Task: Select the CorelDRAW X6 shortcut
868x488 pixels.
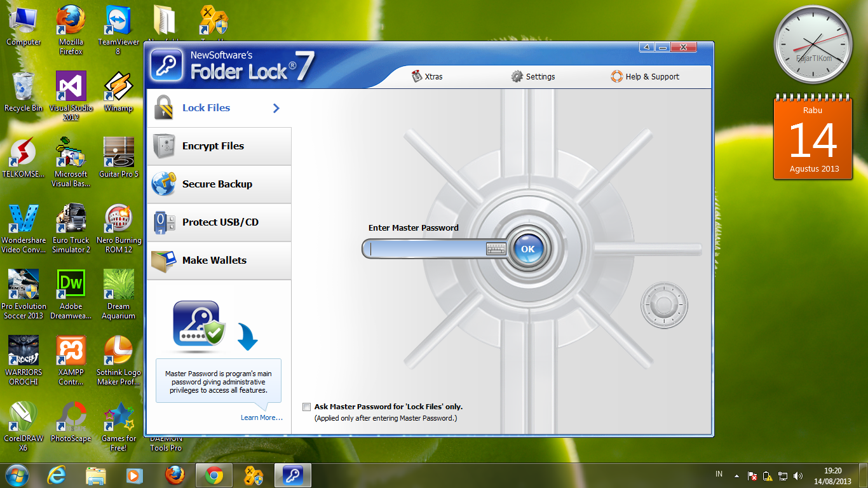Action: pyautogui.click(x=24, y=427)
